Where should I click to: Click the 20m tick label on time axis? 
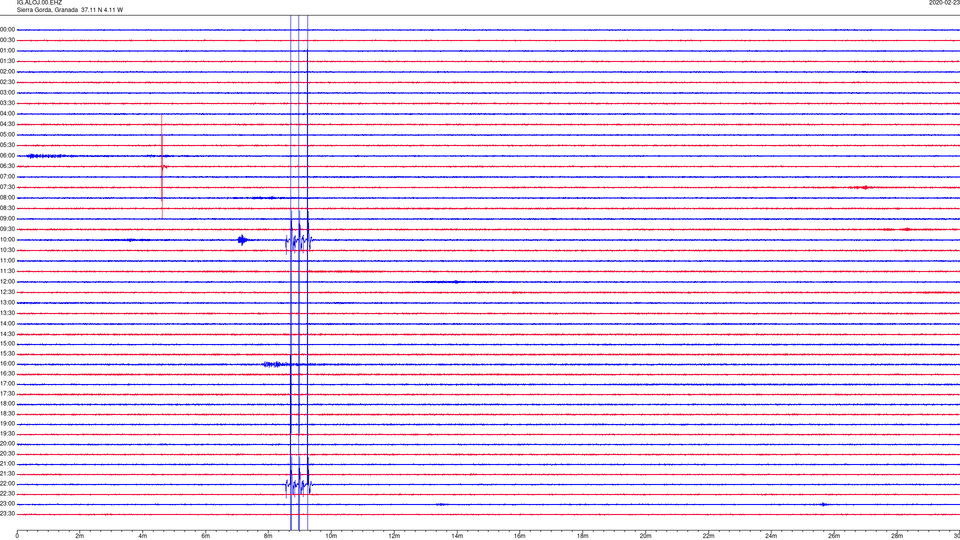point(645,536)
